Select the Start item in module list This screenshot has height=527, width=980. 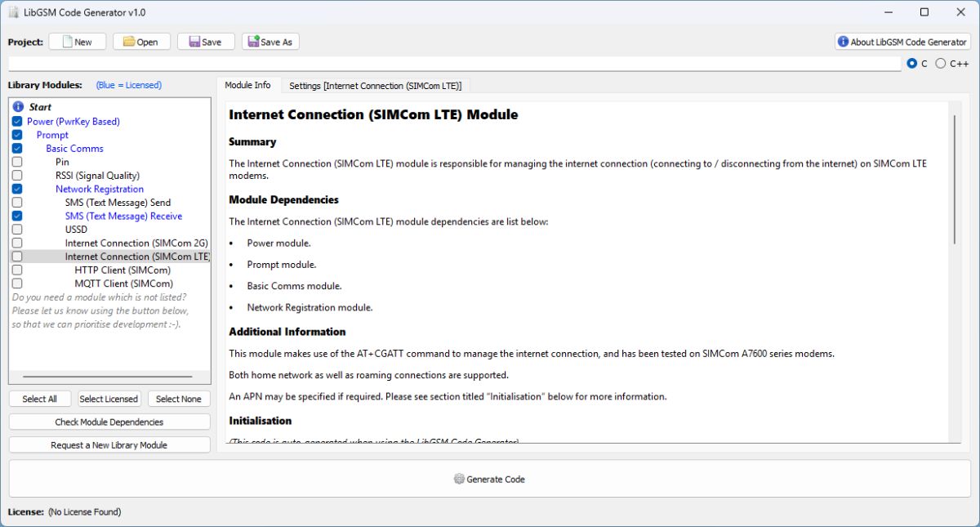click(x=40, y=107)
